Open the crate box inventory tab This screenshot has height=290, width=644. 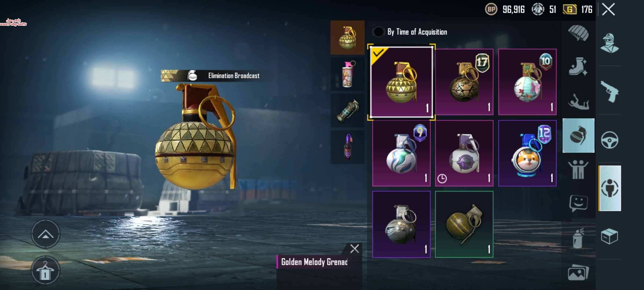(x=609, y=236)
